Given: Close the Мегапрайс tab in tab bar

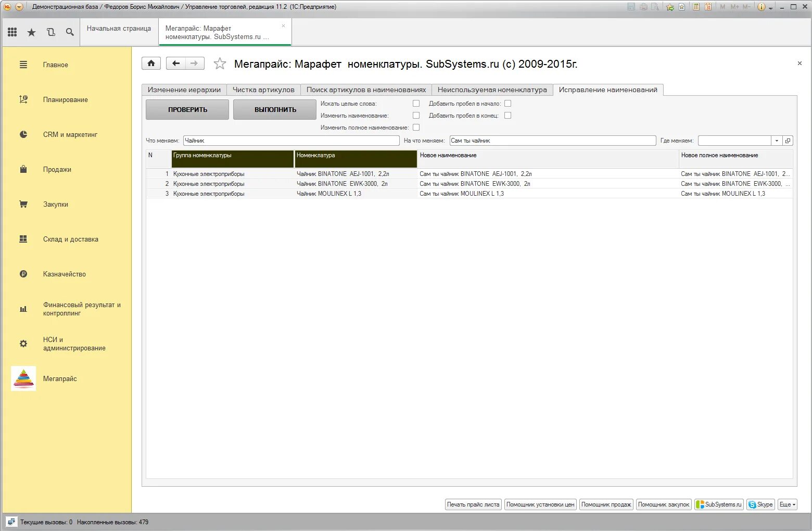Looking at the screenshot, I should [283, 26].
